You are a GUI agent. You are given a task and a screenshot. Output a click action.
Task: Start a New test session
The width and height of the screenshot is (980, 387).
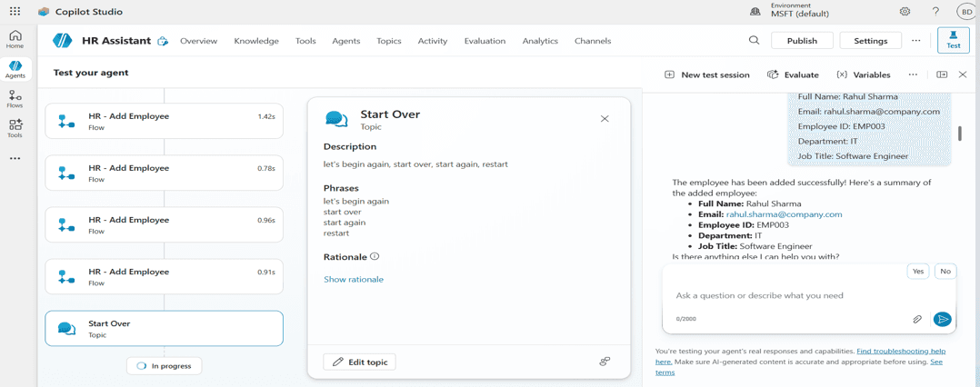tap(707, 74)
